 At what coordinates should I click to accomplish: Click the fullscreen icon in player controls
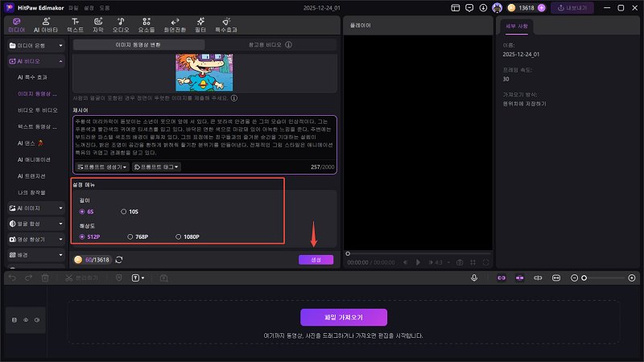[x=486, y=262]
